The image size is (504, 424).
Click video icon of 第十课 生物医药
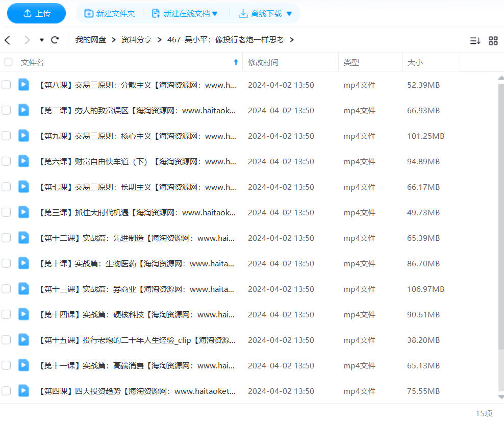click(x=23, y=263)
